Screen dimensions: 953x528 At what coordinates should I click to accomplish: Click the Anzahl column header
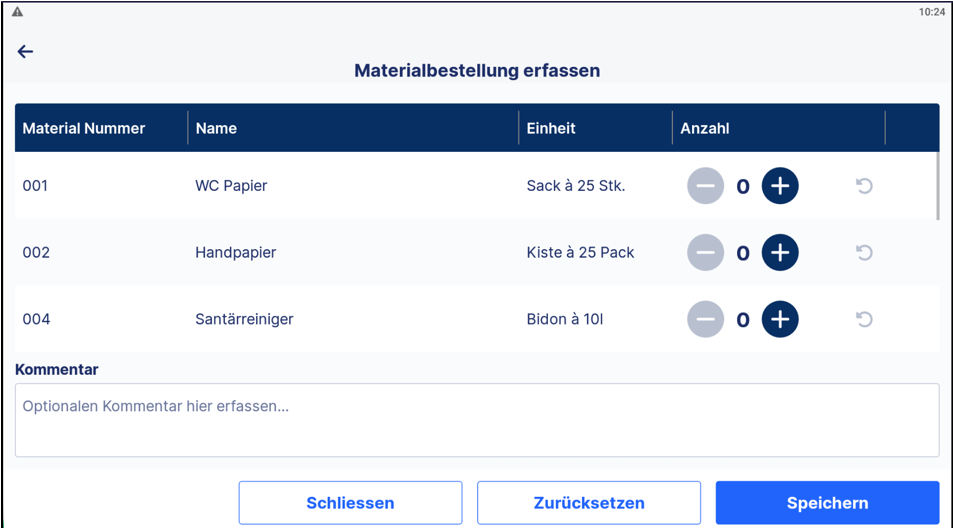coord(705,128)
